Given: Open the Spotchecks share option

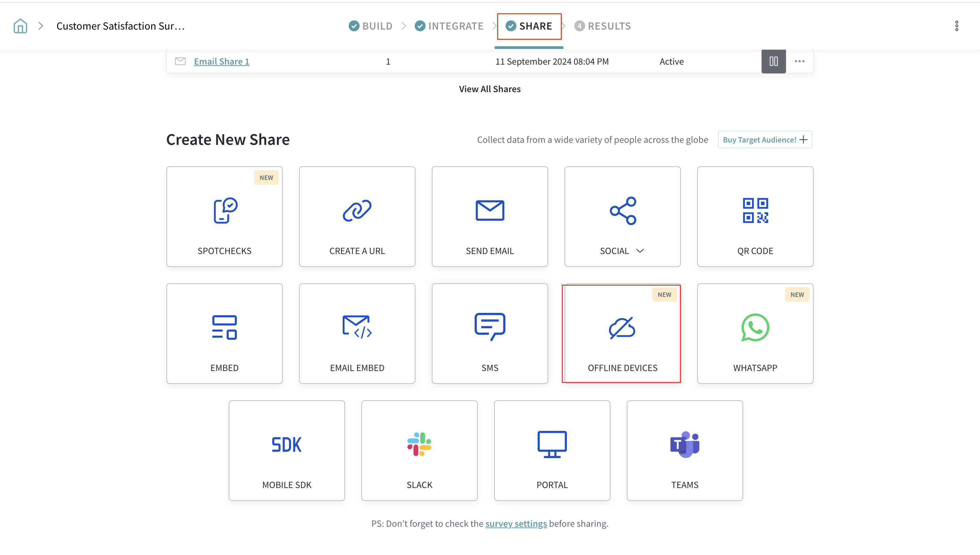Looking at the screenshot, I should click(224, 217).
